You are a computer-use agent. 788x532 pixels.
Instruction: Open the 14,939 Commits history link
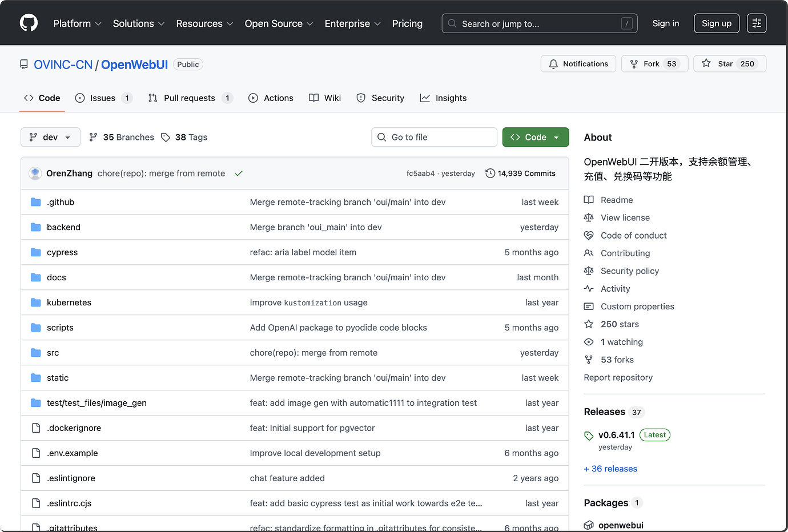520,174
